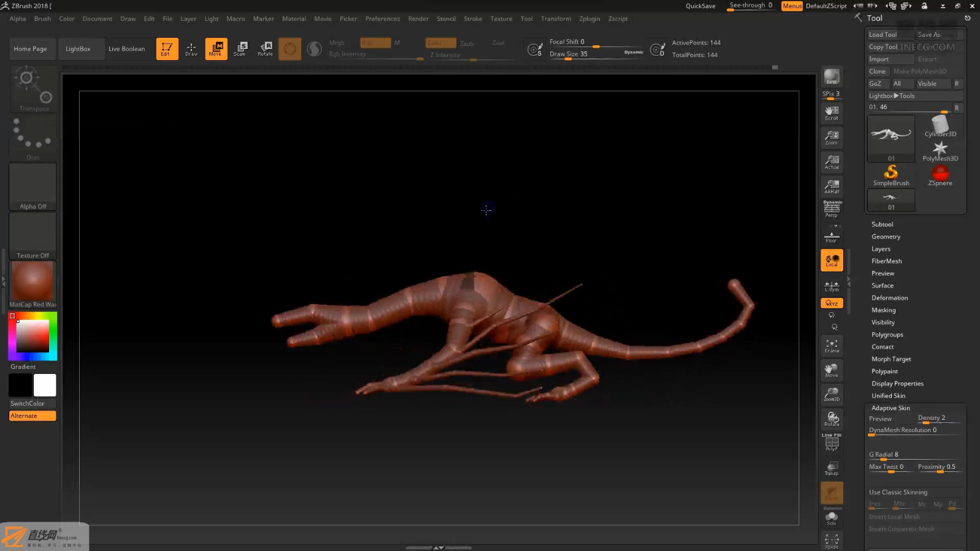Toggle L.Sym local symmetry
This screenshot has width=980, height=551.
click(832, 286)
